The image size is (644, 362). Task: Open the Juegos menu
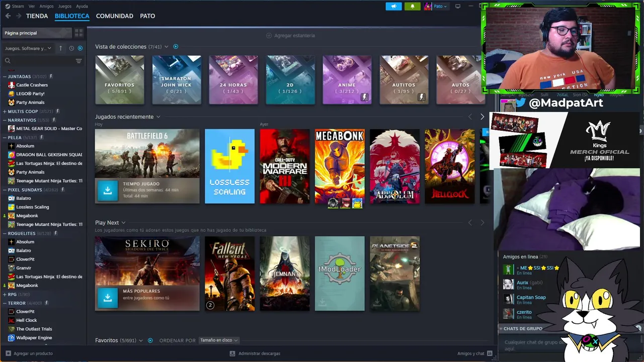click(x=65, y=7)
